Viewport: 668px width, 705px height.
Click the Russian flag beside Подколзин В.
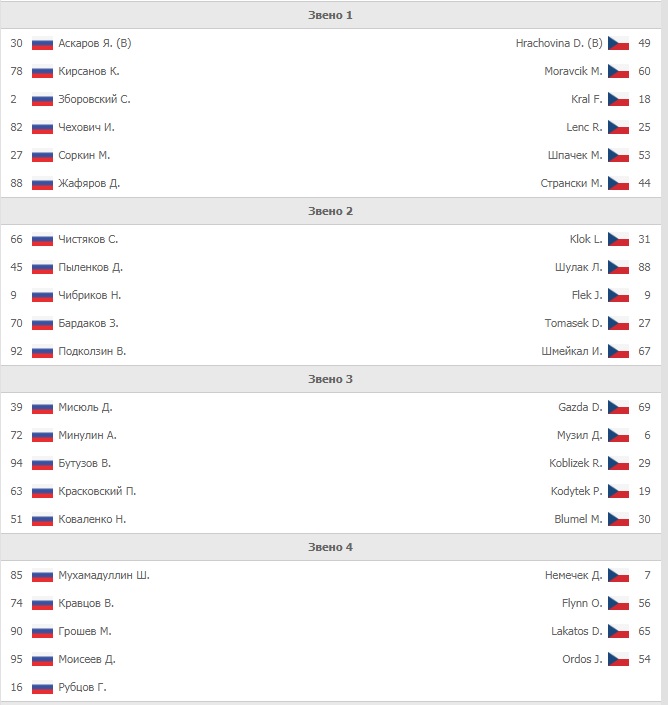point(42,351)
